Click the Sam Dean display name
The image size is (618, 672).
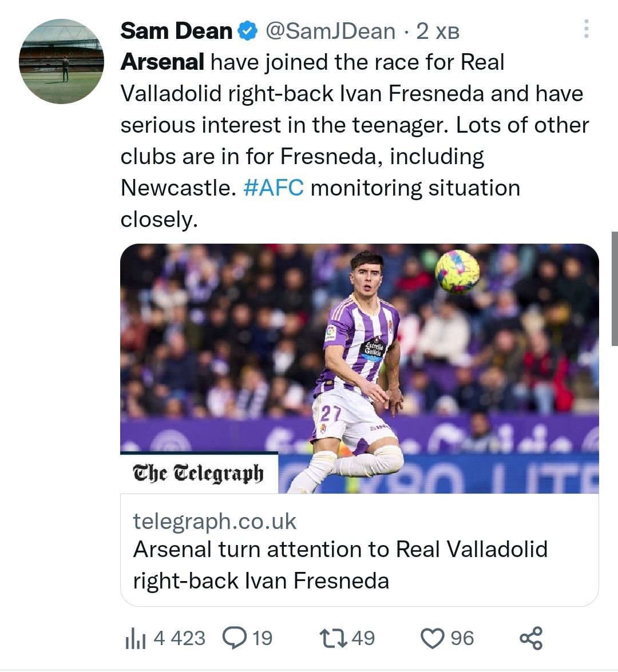(176, 31)
